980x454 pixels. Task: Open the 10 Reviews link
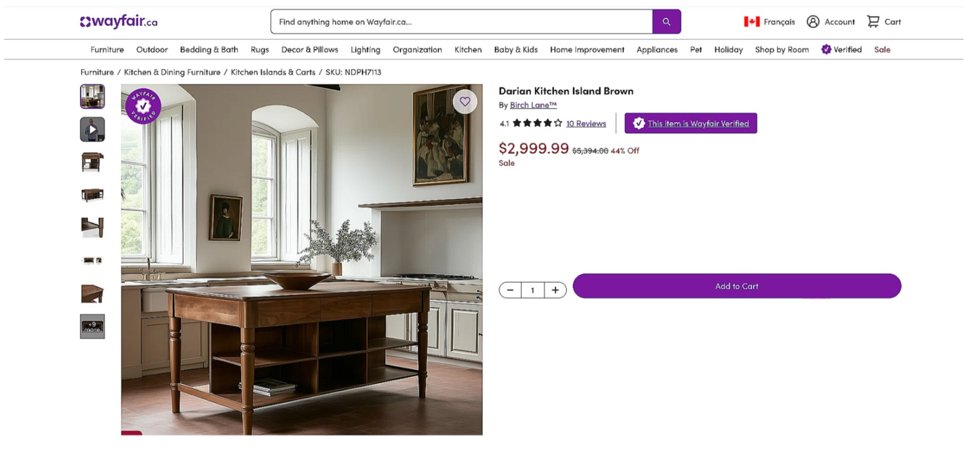point(586,124)
